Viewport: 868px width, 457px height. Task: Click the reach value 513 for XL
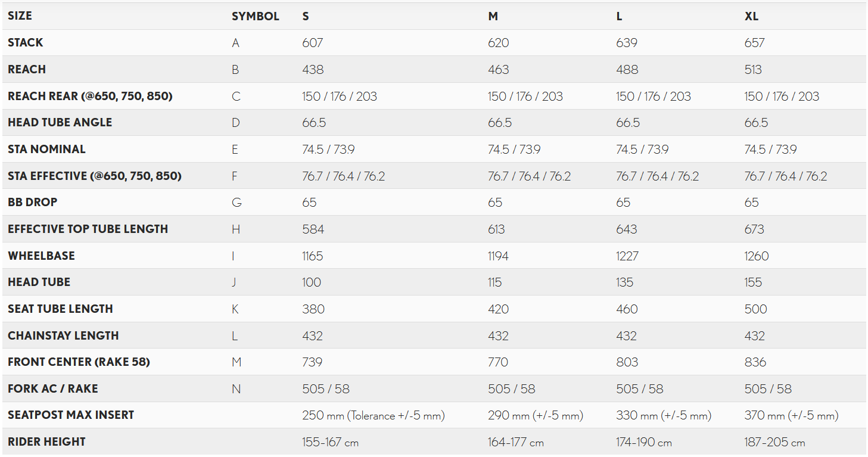coord(753,70)
